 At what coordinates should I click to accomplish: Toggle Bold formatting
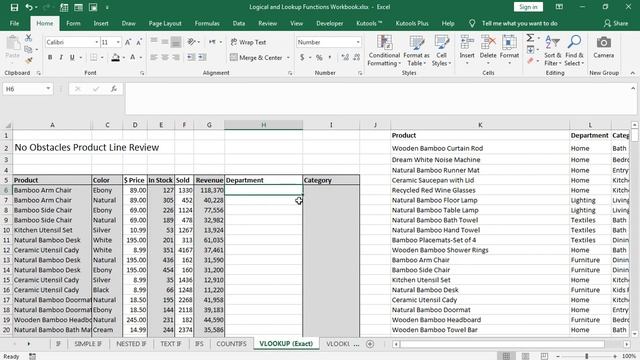50,58
